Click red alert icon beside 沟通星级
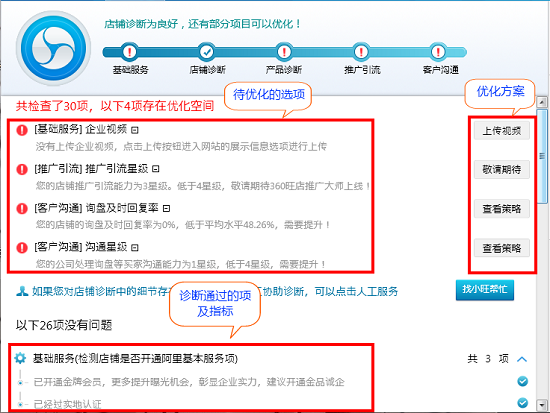 (x=22, y=247)
